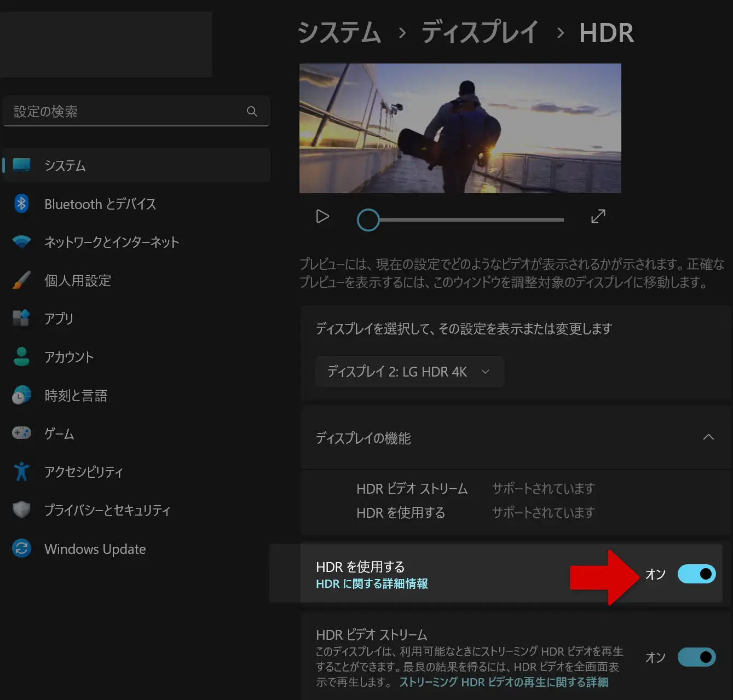Click the accessibility figure icon
The height and width of the screenshot is (700, 733).
click(x=21, y=471)
